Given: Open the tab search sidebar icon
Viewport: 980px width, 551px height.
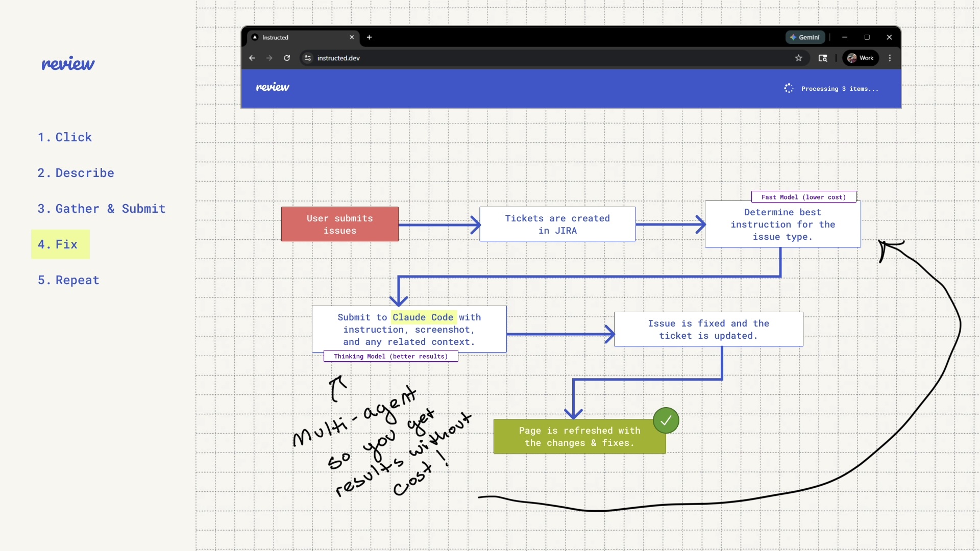Looking at the screenshot, I should click(823, 58).
